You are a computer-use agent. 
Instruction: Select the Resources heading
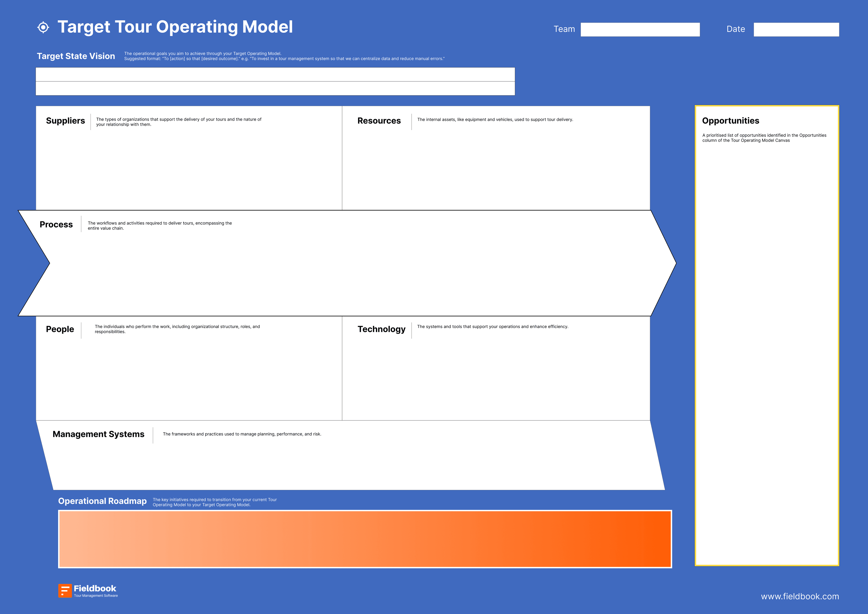(x=379, y=121)
